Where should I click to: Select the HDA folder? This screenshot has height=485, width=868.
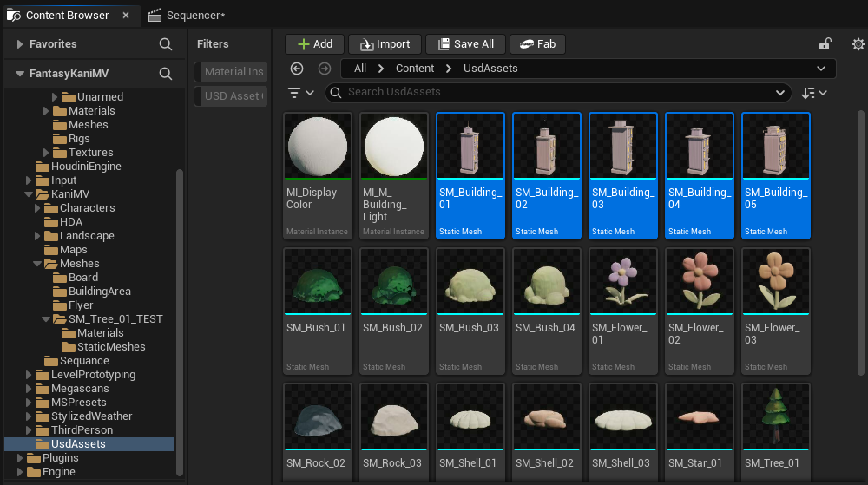point(63,222)
